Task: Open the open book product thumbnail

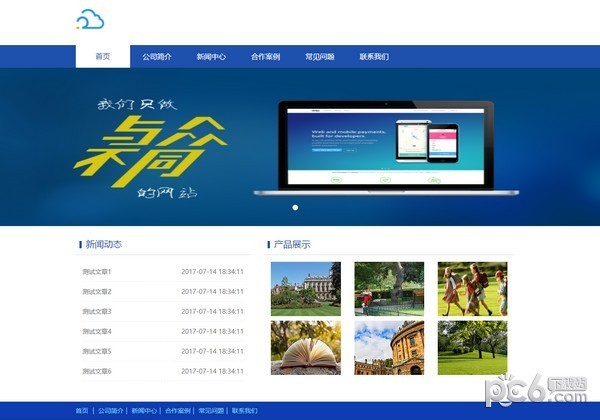Action: point(306,348)
